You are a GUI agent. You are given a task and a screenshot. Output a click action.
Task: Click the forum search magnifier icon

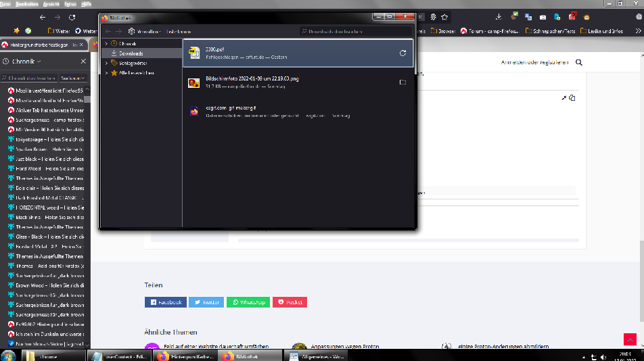click(x=578, y=62)
